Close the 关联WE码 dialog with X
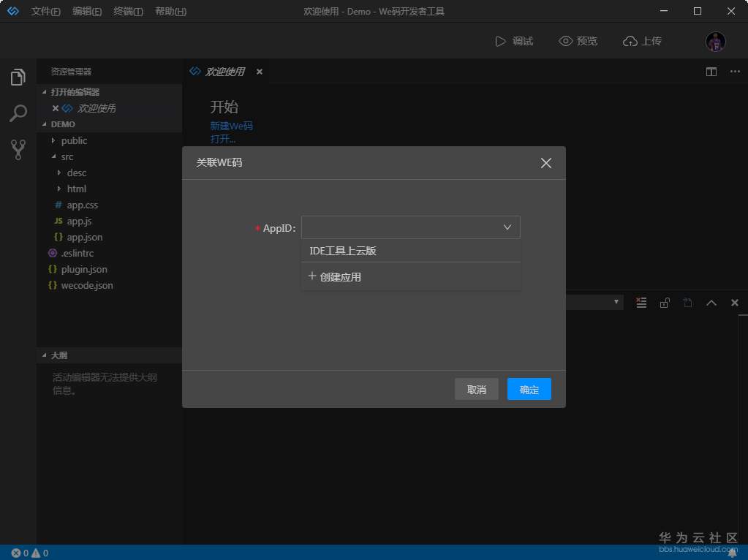Viewport: 748px width, 560px height. pos(545,163)
